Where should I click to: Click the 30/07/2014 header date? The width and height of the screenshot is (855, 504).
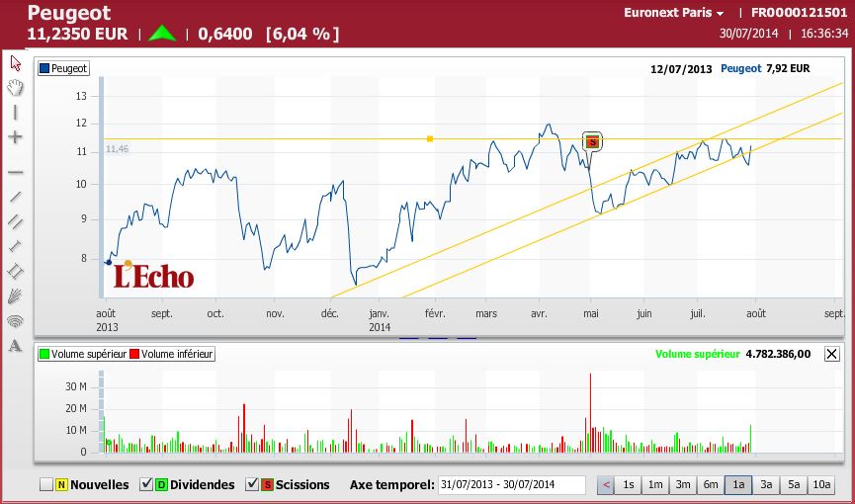[748, 34]
